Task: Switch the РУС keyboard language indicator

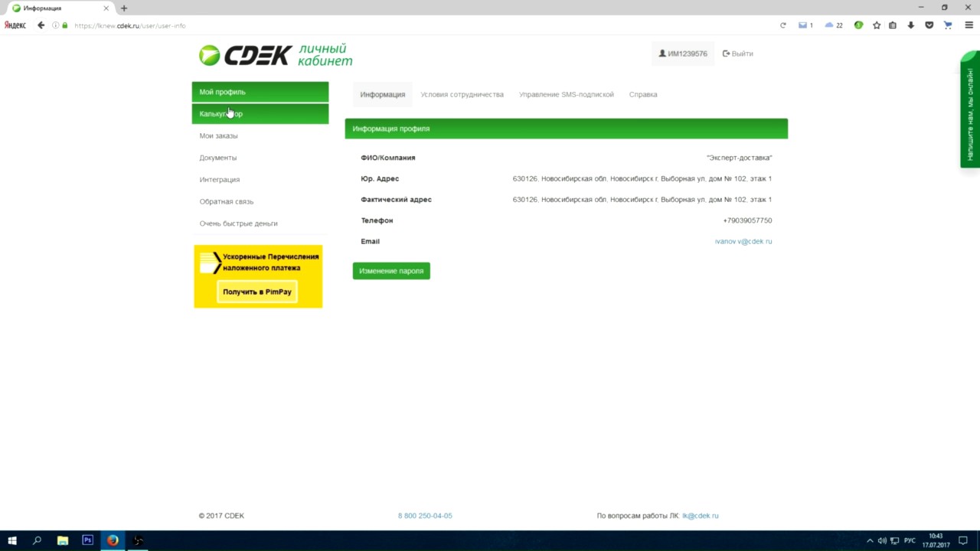Action: [x=910, y=540]
